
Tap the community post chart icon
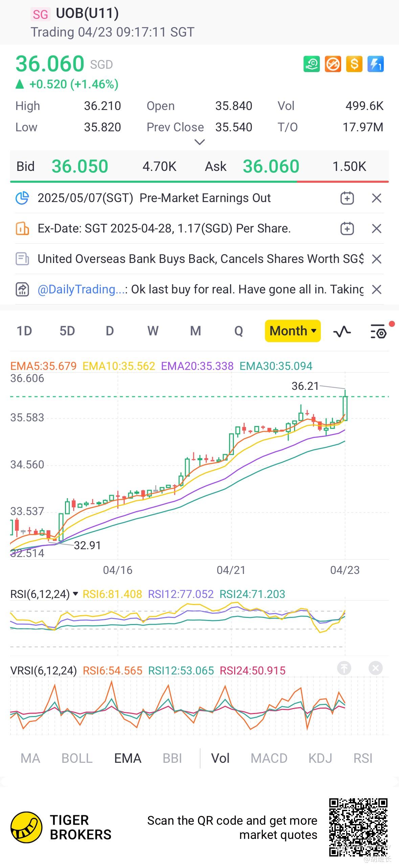point(22,289)
